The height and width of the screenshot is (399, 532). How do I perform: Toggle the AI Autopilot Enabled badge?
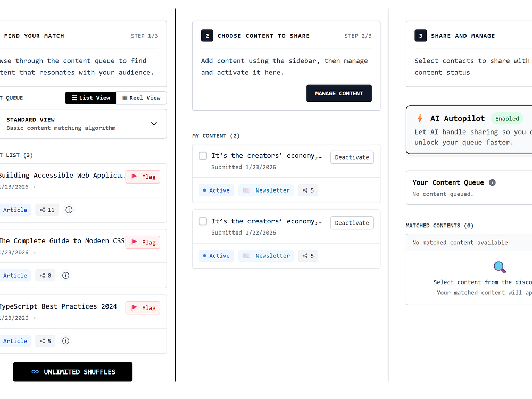coord(506,119)
